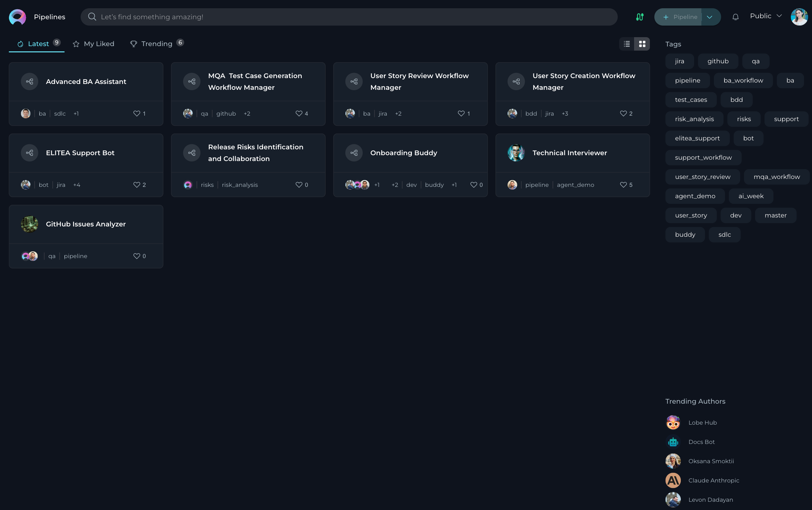
Task: Click the Docs Bot author avatar
Action: coord(673,442)
